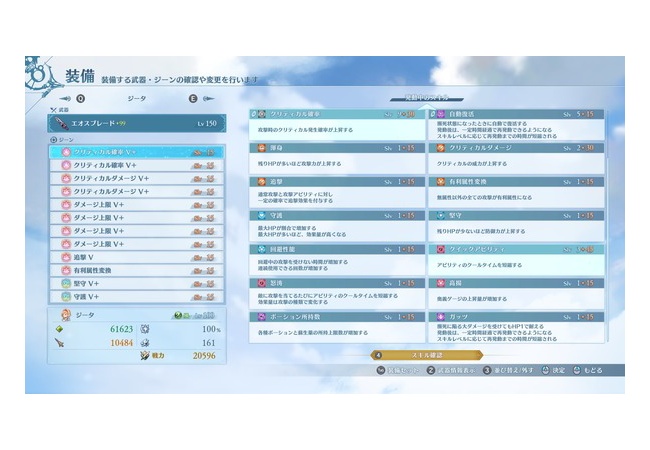Click the 渾身 skill header
Image resolution: width=650 pixels, height=450 pixels.
pos(337,148)
